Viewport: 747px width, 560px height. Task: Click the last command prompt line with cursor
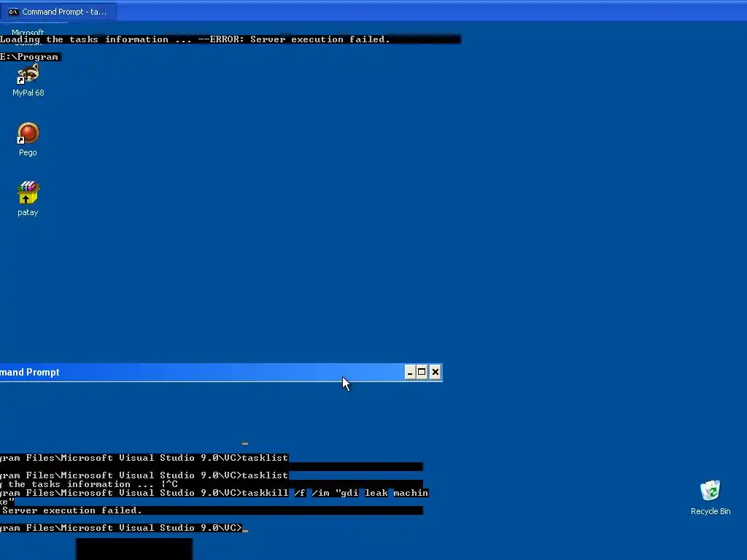(124, 528)
